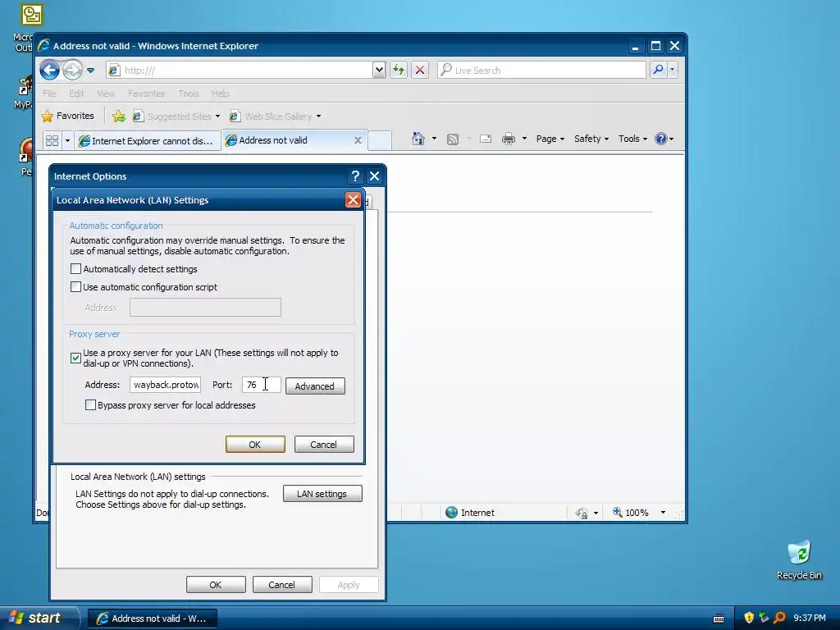Viewport: 840px width, 630px height.
Task: Click the IE Forward navigation arrow
Action: [x=72, y=71]
